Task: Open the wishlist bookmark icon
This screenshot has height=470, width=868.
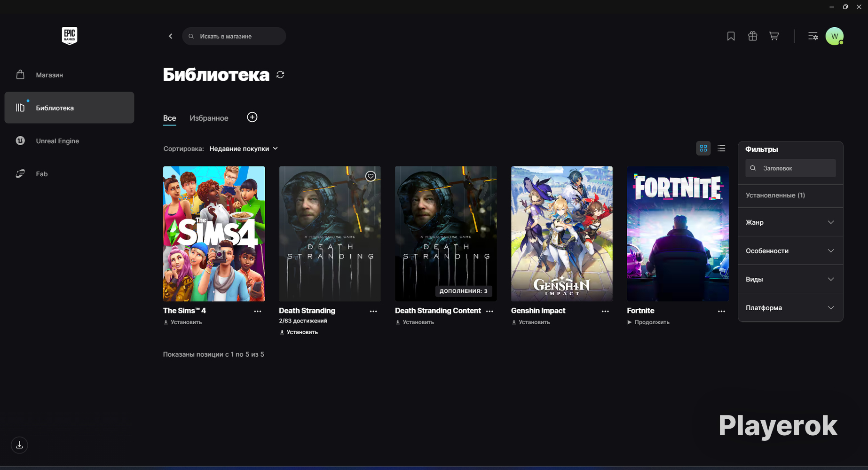Action: point(731,36)
